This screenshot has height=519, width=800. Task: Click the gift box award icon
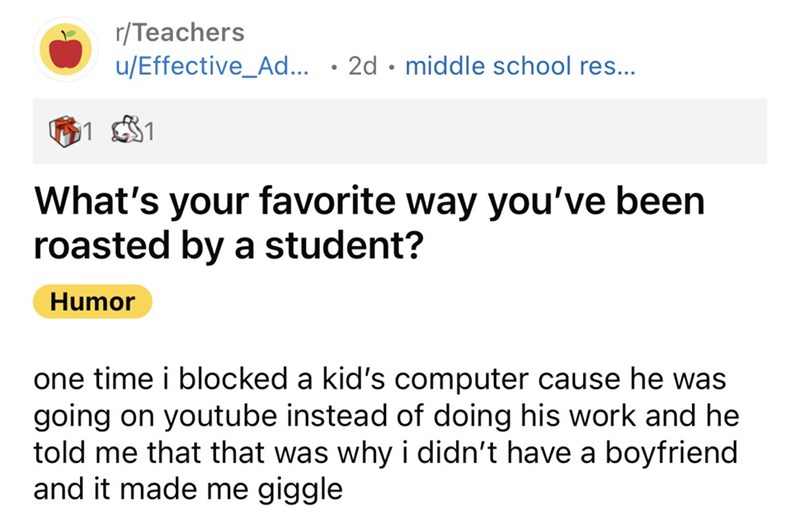point(65,131)
